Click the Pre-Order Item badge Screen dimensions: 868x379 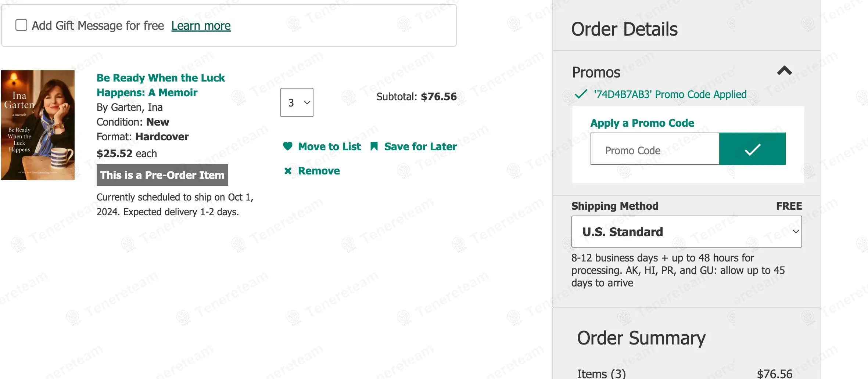coord(162,175)
